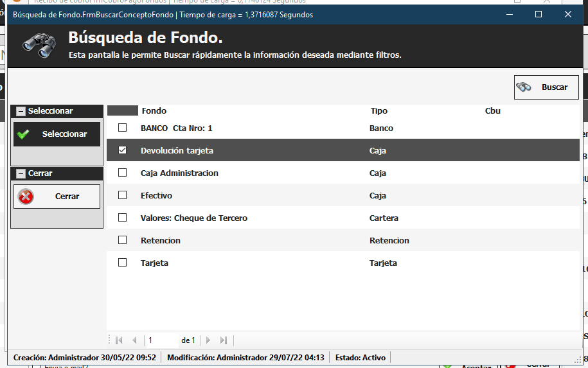Maximize the Búsqueda de Fondo window
588x368 pixels.
539,14
